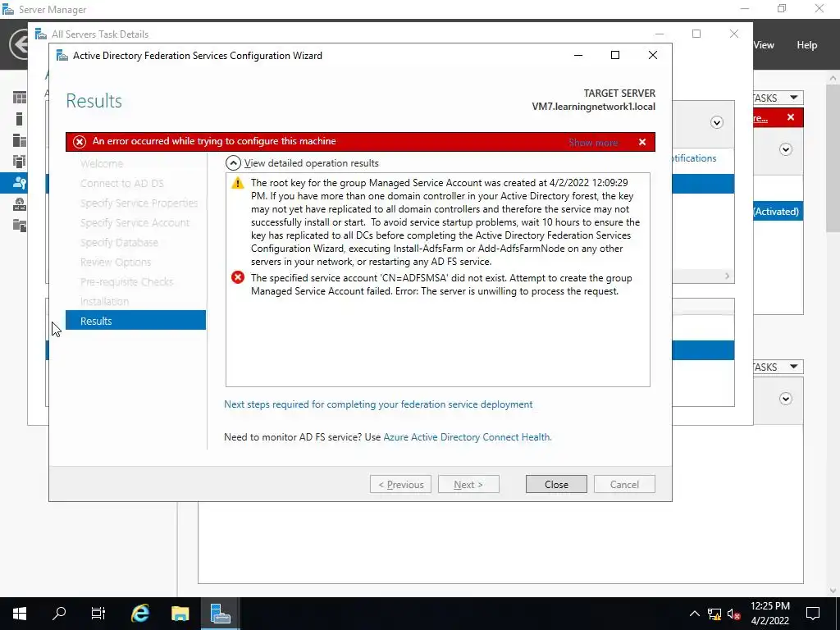Image resolution: width=840 pixels, height=630 pixels.
Task: Open Local Server icon in Server Manager sidebar
Action: [x=20, y=119]
